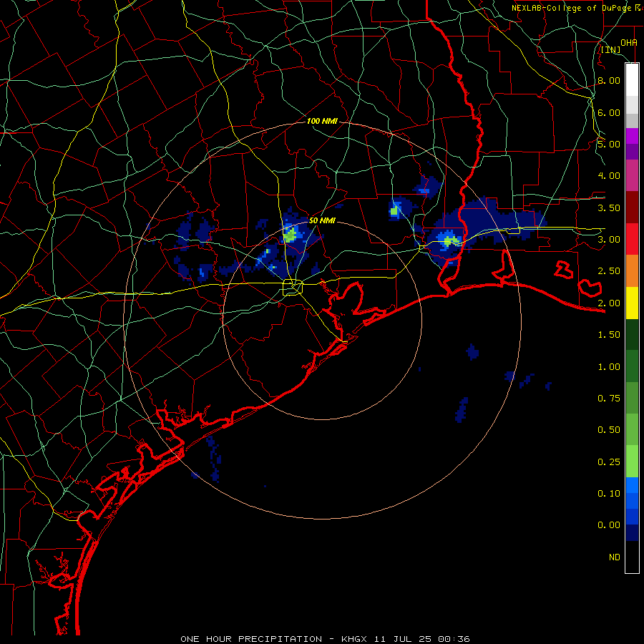Click the 0.00 legend value
Viewport: 644px width, 644px height.
click(609, 525)
